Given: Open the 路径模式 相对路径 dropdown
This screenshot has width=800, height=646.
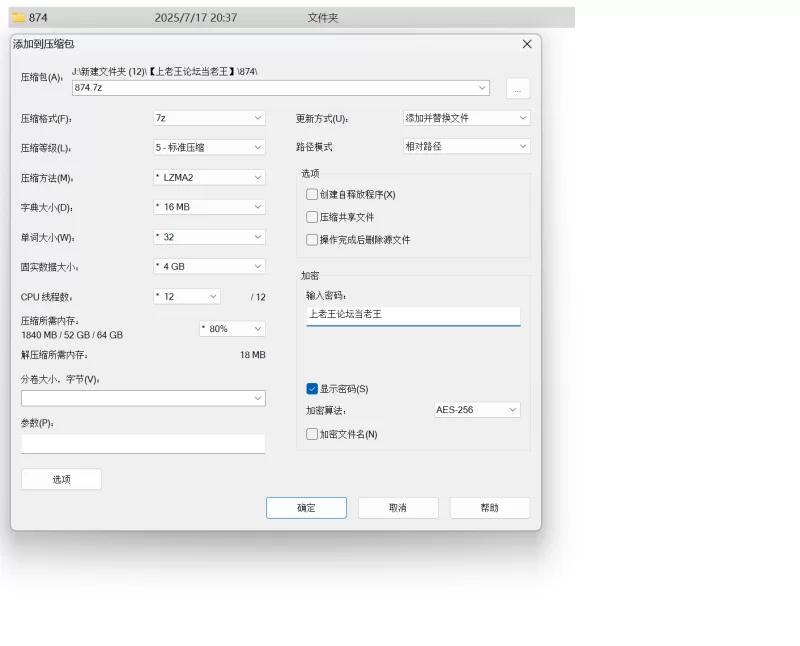Looking at the screenshot, I should coord(466,146).
